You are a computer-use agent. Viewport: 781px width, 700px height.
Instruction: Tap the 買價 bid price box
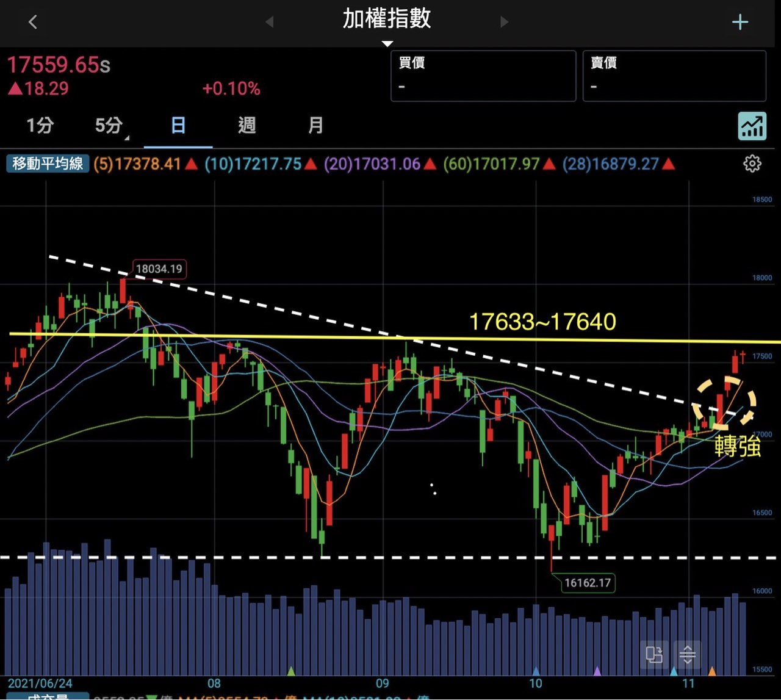point(483,76)
